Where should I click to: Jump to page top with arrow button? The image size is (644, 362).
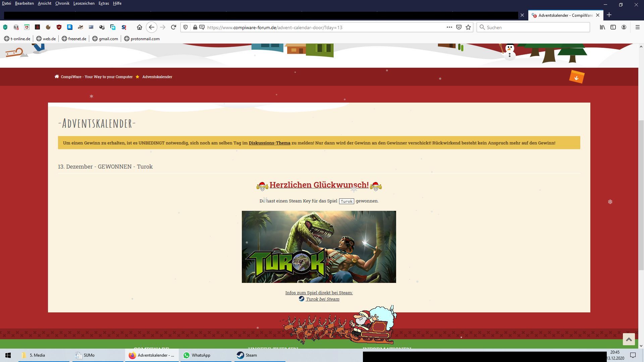(x=629, y=339)
